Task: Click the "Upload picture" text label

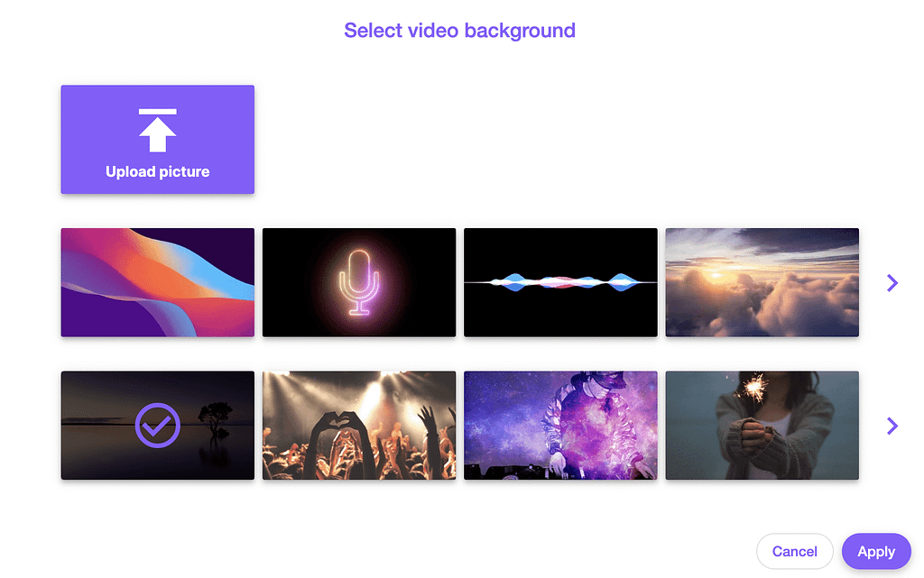Action: (x=157, y=171)
